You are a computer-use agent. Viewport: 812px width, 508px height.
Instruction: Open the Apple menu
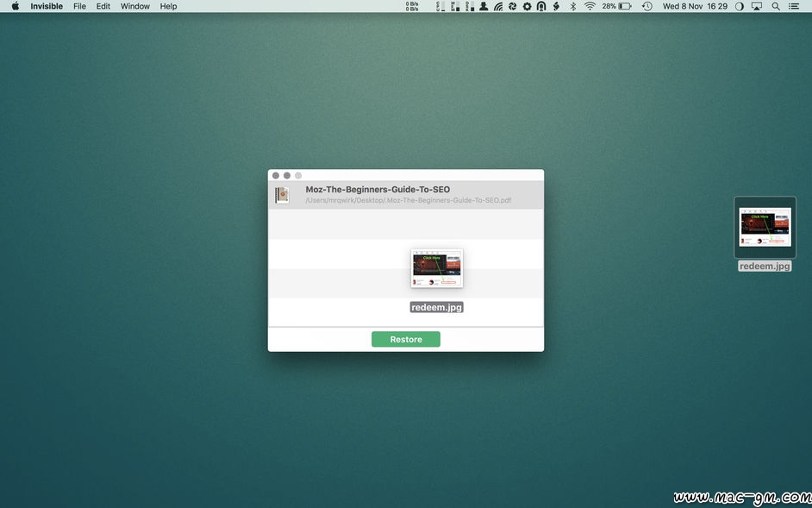click(16, 6)
